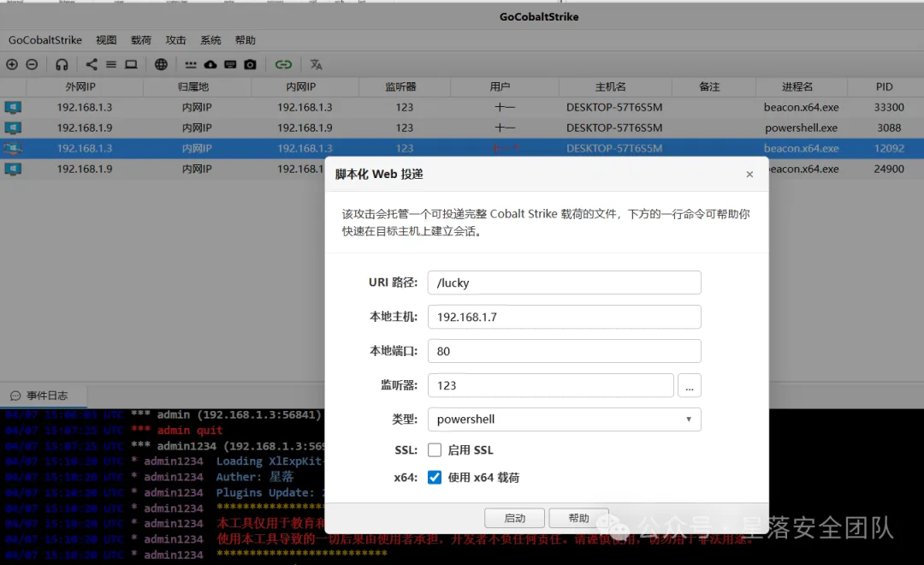This screenshot has width=924, height=565.
Task: Open the downloads cloud icon
Action: (x=210, y=64)
